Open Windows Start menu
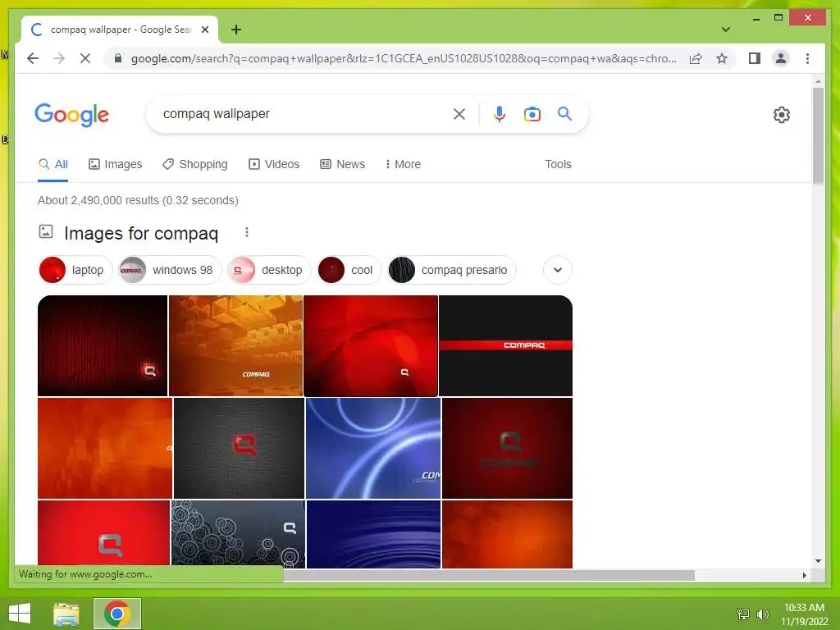The height and width of the screenshot is (630, 840). point(20,614)
